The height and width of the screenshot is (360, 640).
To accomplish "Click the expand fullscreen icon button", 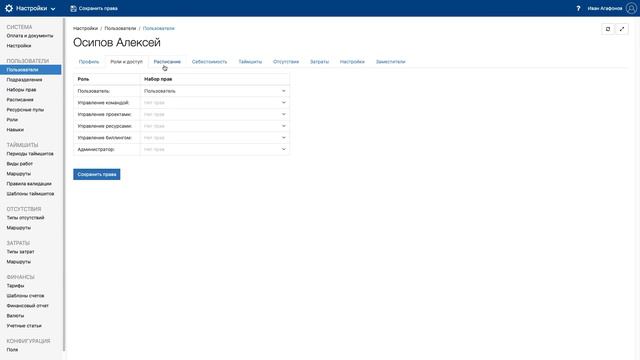I will tap(622, 29).
